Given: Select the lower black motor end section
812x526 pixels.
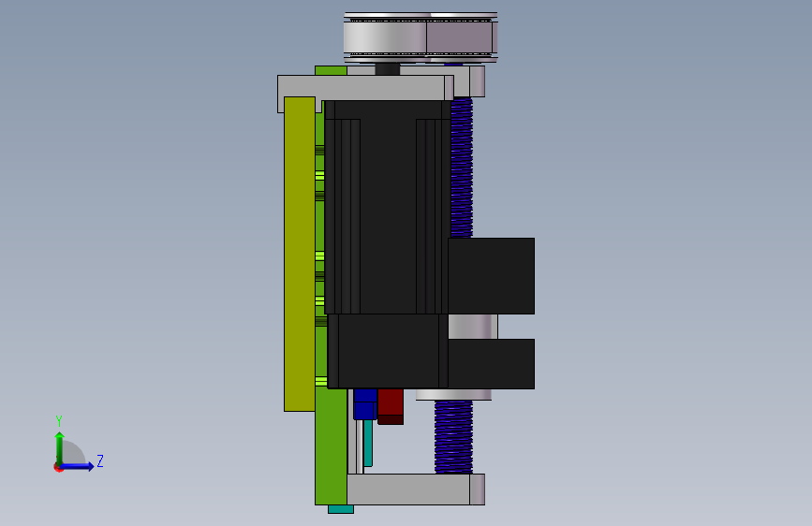Looking at the screenshot, I should tap(388, 351).
